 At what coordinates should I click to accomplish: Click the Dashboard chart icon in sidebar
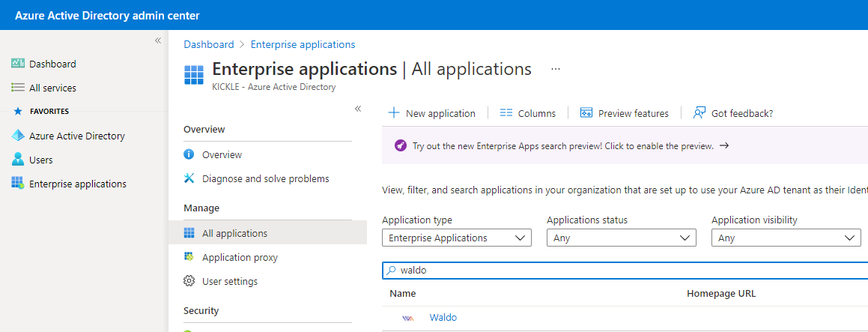[x=18, y=64]
